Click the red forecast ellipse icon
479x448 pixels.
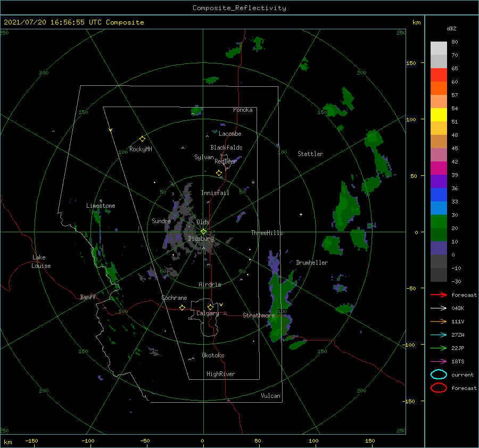point(439,388)
